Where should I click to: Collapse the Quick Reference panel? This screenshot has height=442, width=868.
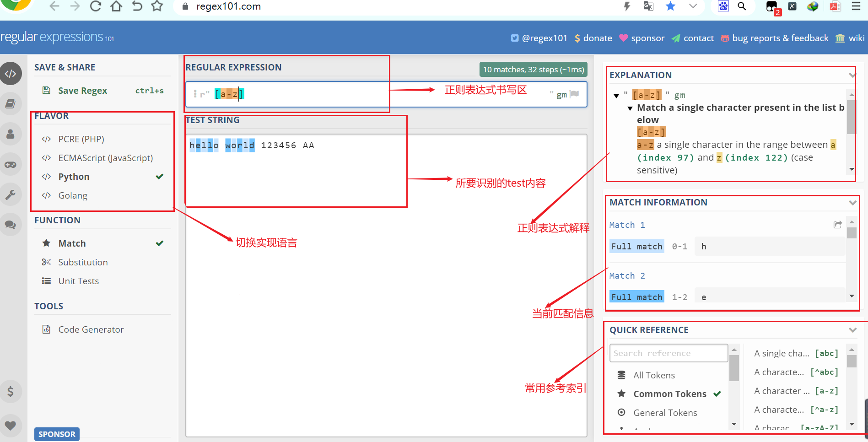852,330
